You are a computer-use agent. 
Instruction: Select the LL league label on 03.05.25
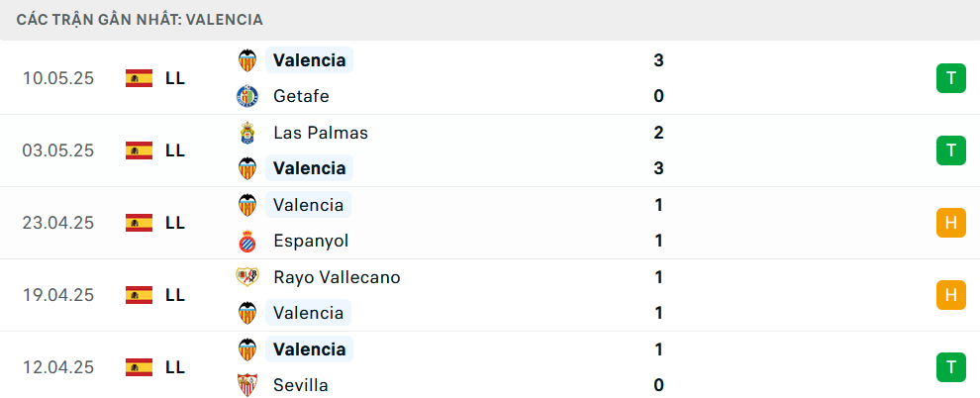point(175,150)
